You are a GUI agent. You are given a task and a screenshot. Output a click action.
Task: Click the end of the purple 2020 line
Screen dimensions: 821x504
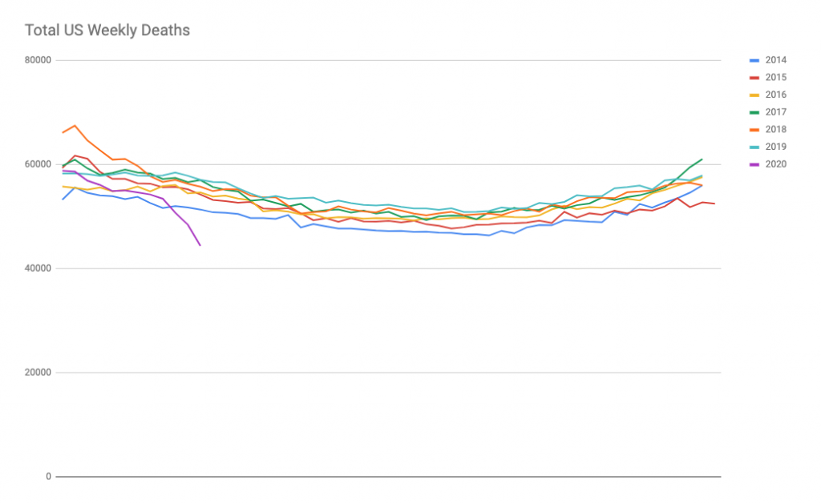pos(200,245)
